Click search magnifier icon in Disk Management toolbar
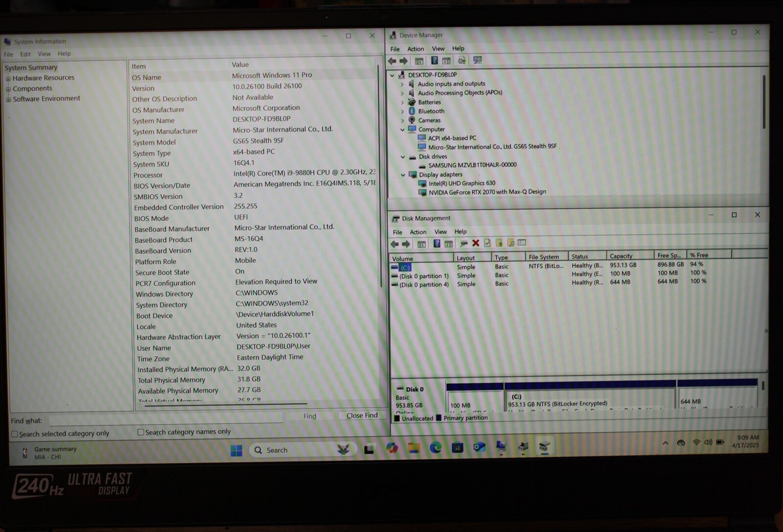 point(510,243)
